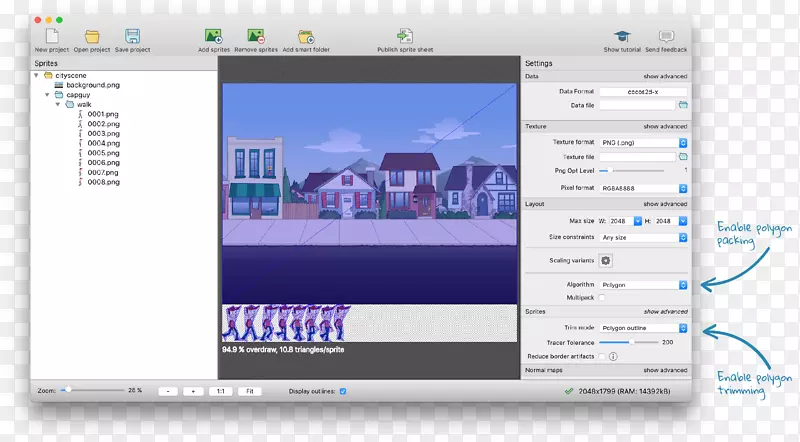The height and width of the screenshot is (442, 800).
Task: Enable the Multipack checkbox
Action: pos(602,298)
